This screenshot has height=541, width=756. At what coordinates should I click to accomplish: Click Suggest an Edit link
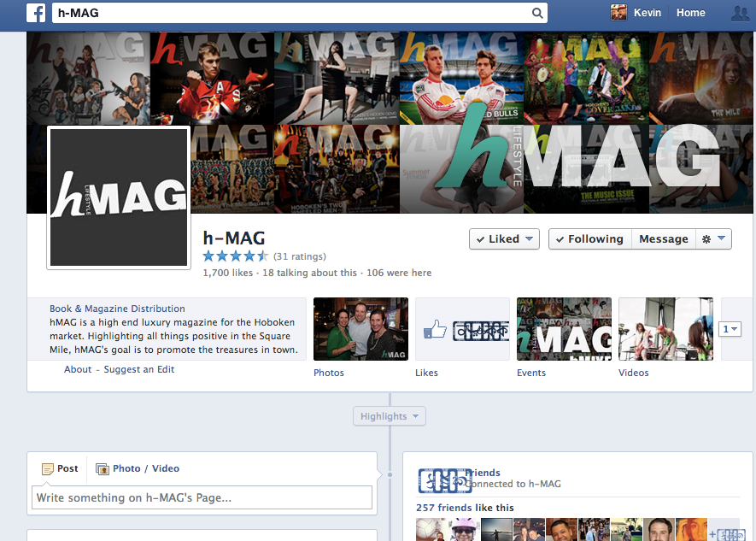pyautogui.click(x=139, y=369)
